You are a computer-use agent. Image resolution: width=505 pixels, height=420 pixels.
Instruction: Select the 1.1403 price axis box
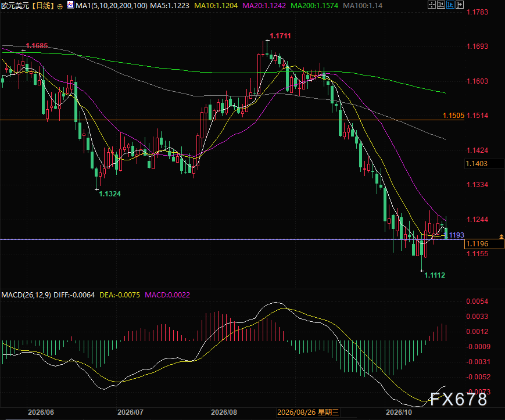pos(484,163)
